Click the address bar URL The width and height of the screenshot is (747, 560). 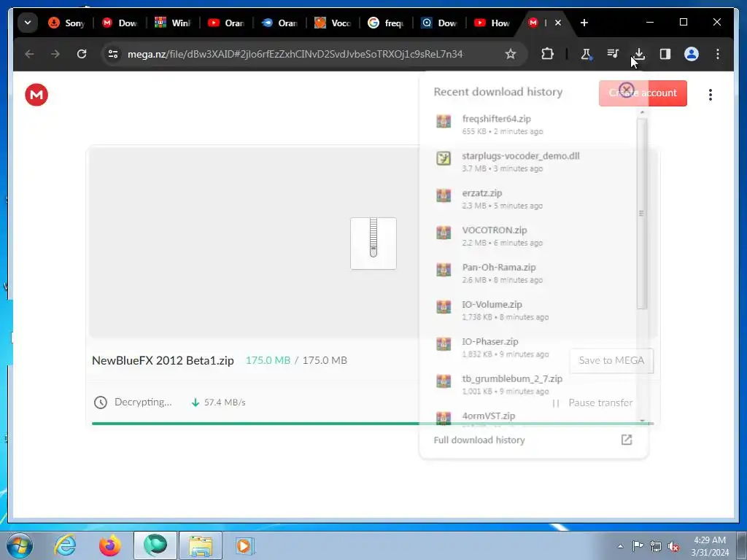tap(295, 54)
